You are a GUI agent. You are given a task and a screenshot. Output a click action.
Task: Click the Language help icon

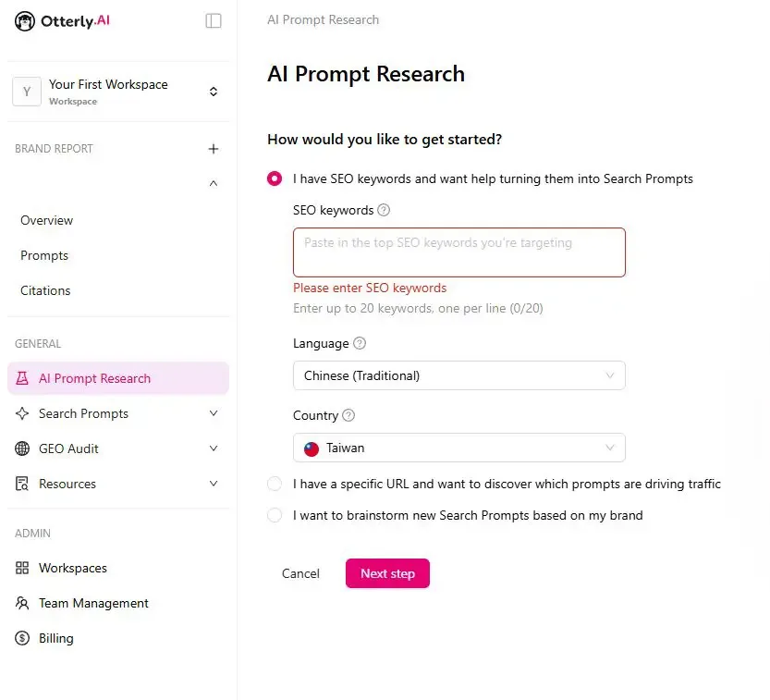click(360, 343)
